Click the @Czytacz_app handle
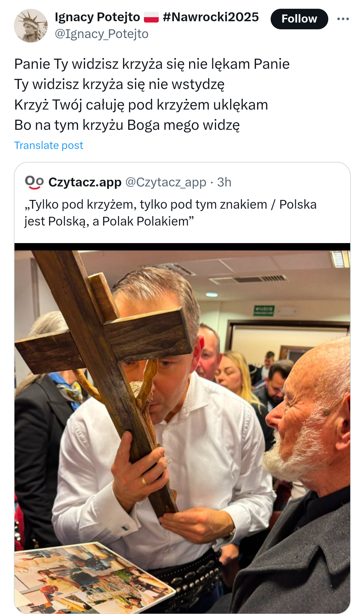Viewport: 364px width, 614px height. click(166, 182)
